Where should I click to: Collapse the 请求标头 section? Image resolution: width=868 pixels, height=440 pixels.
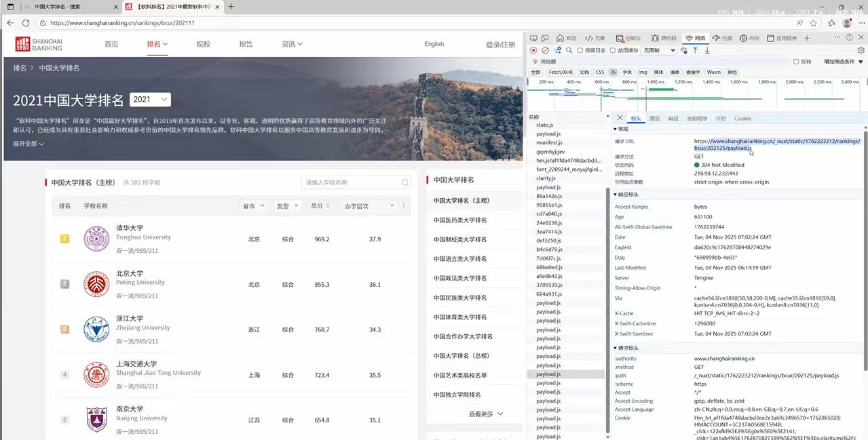(x=625, y=348)
